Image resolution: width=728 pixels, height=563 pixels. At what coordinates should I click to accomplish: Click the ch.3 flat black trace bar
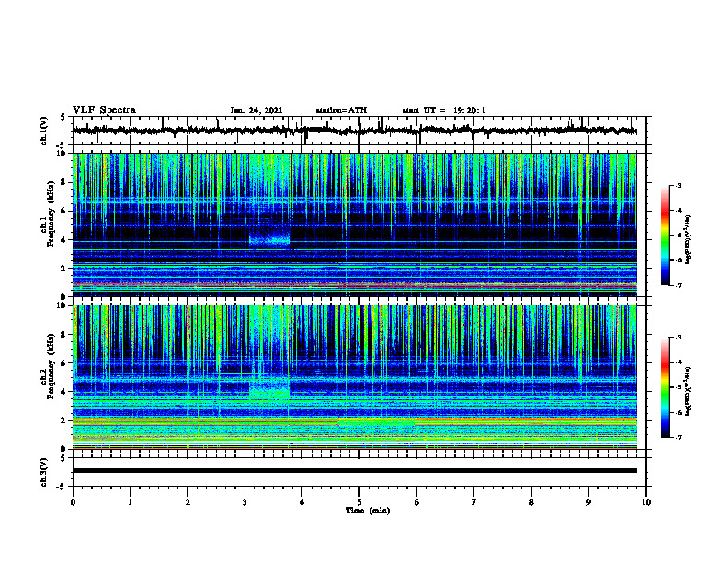tap(354, 471)
